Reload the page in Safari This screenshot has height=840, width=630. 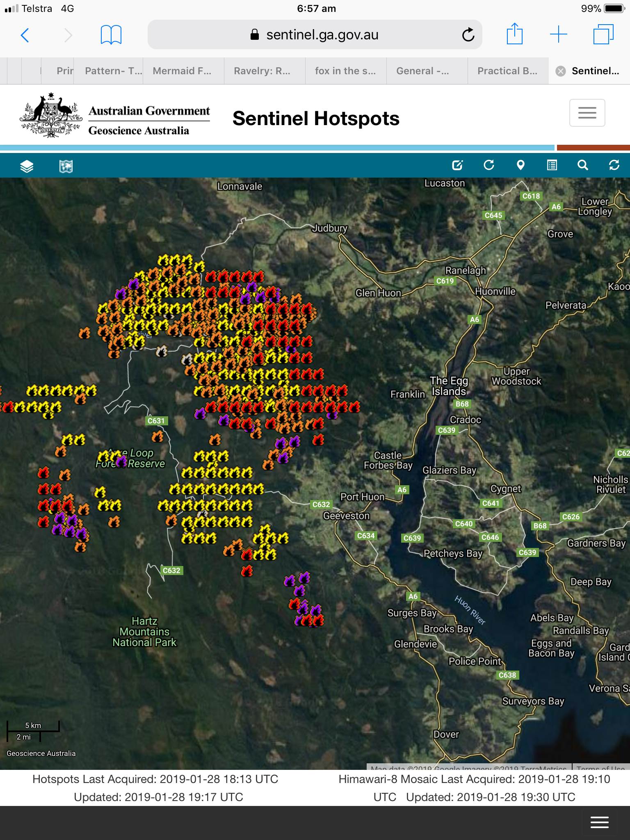click(x=468, y=35)
